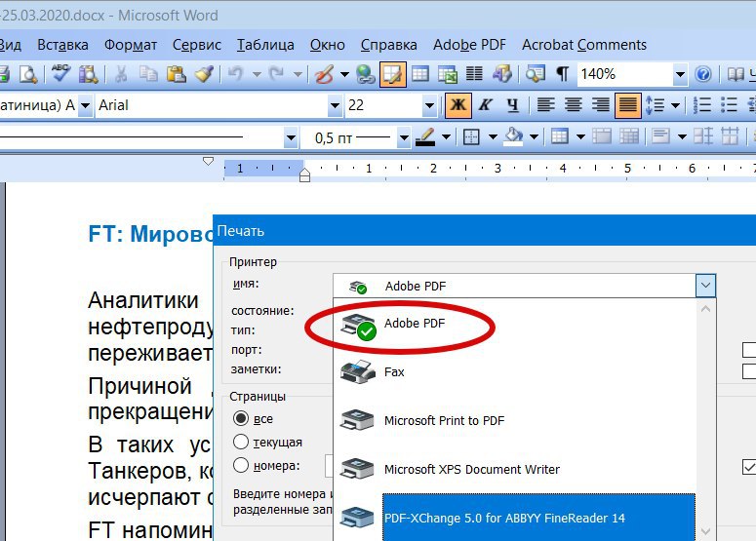Toggle underline formatting (Ч)

(513, 105)
